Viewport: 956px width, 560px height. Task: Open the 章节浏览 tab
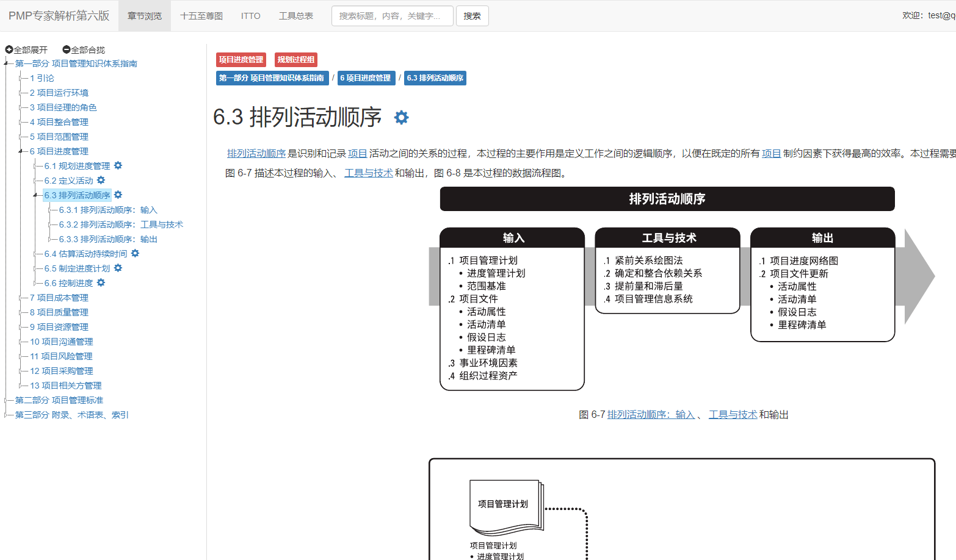point(145,16)
